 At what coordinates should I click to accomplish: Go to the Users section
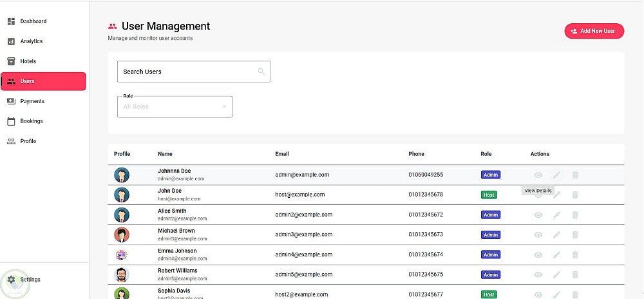pyautogui.click(x=43, y=81)
